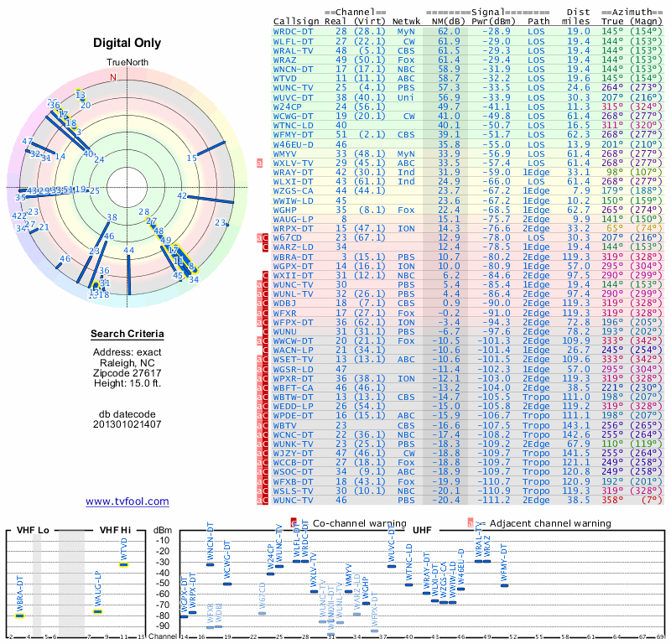Open the www.tvfool.com link
Image resolution: width=671 pixels, height=644 pixels.
pos(127,501)
